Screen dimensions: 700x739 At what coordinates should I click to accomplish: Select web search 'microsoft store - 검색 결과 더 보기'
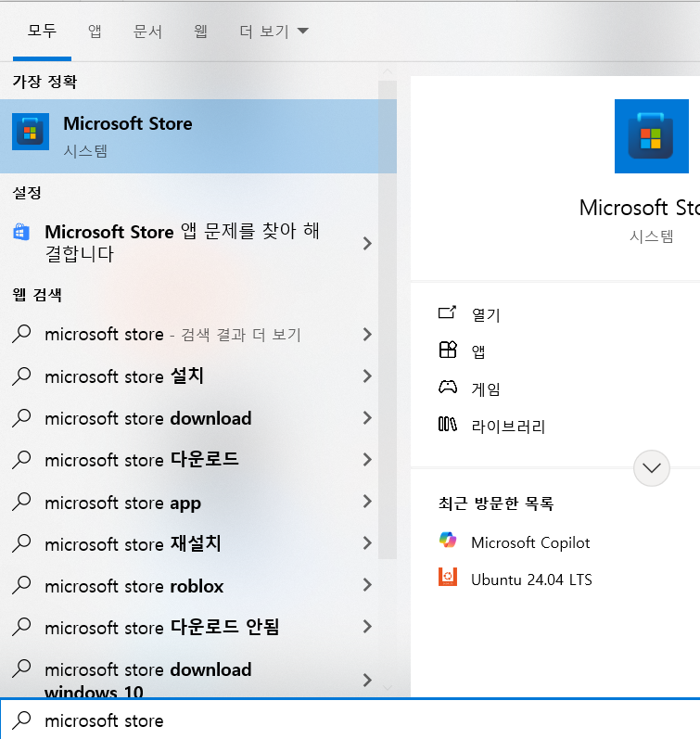tap(189, 334)
